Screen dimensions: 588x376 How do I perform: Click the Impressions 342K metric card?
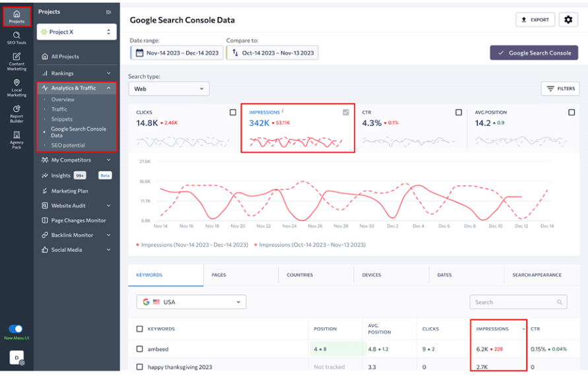pos(298,128)
